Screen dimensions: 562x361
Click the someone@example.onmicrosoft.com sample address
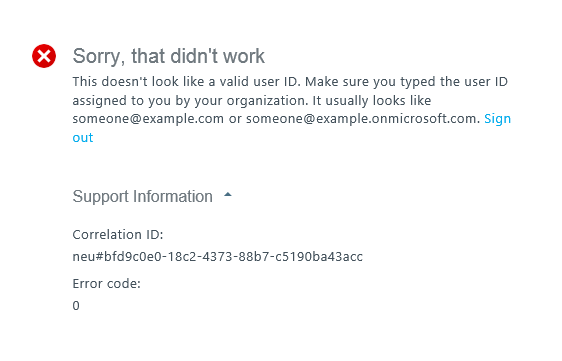coord(363,119)
